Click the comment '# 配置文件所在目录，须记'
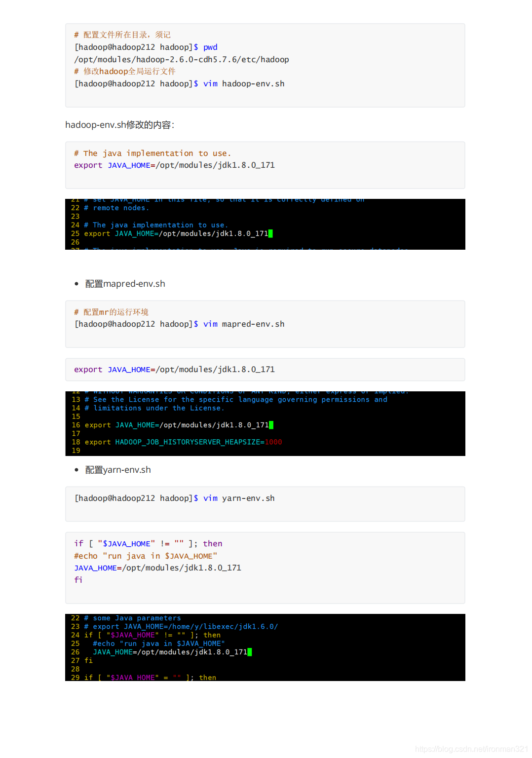The width and height of the screenshot is (532, 758). coord(122,35)
